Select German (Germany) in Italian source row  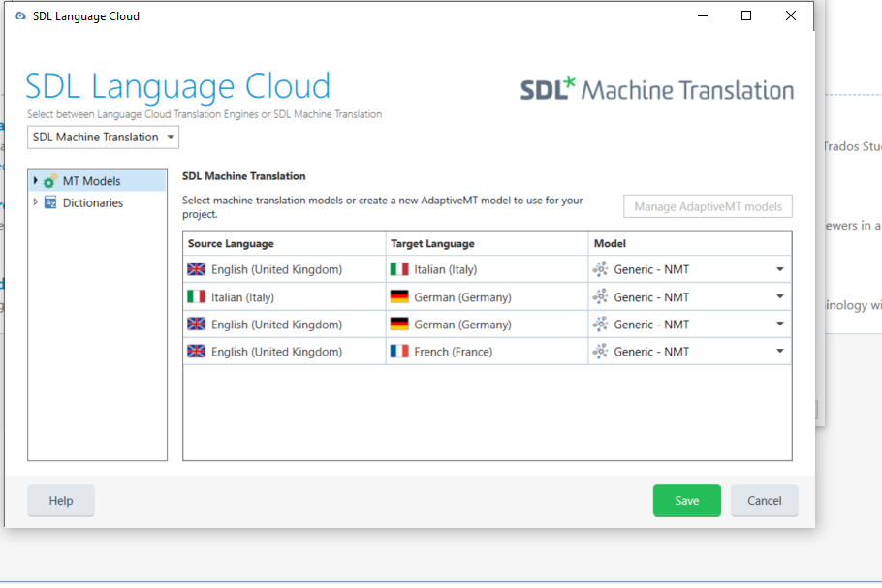click(x=488, y=296)
